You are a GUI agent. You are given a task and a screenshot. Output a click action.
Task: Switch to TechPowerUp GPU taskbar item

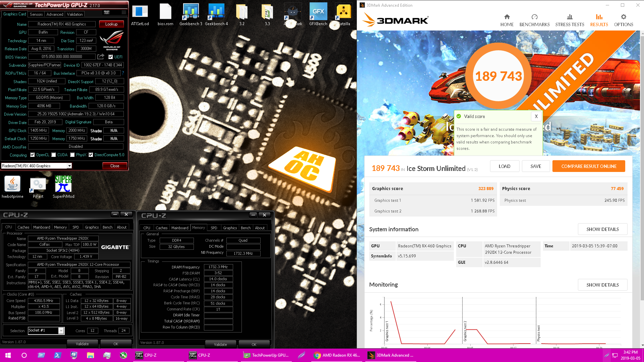[267, 355]
